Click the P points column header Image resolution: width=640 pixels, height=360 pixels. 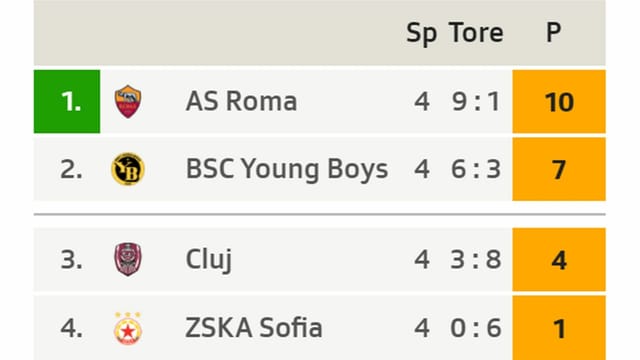(553, 32)
